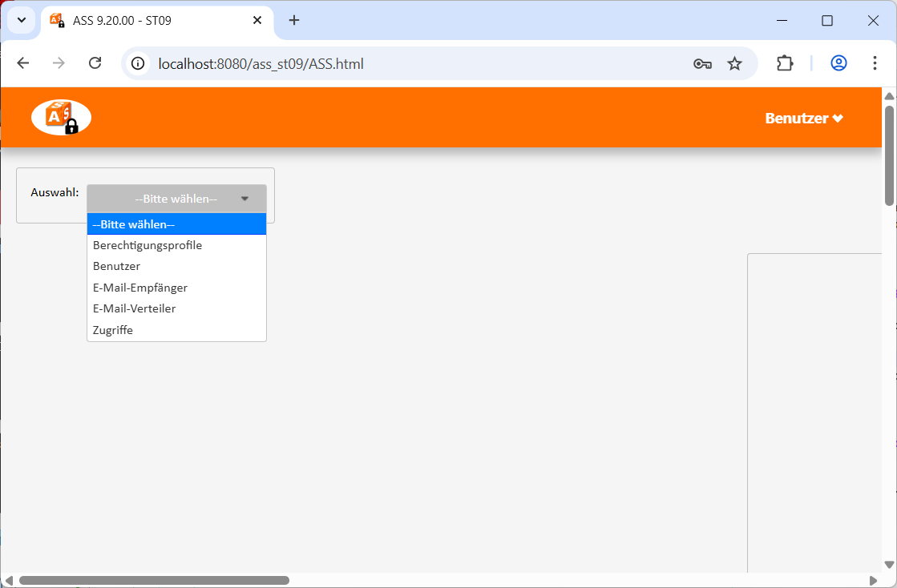
Task: Open the Chrome profile icon
Action: pos(838,63)
